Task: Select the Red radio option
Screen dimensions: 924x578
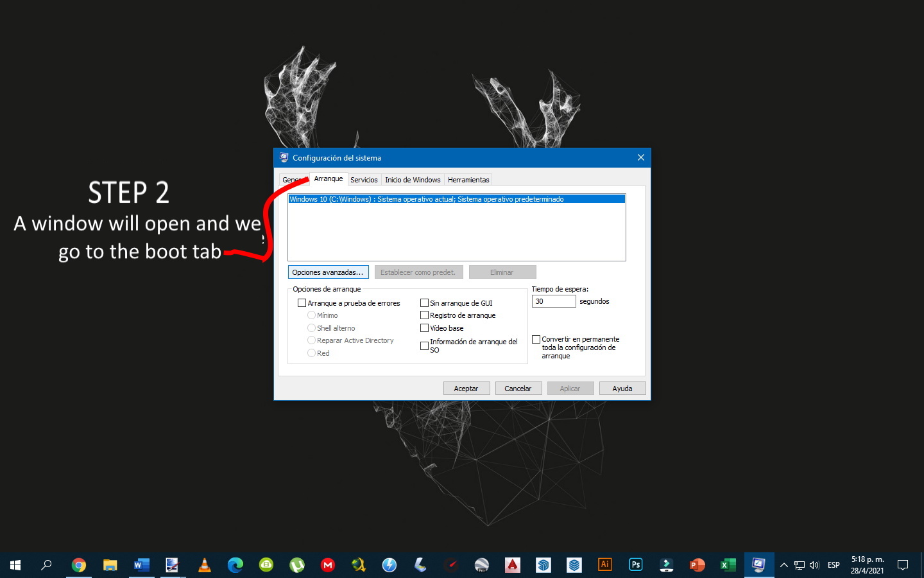Action: pos(311,353)
